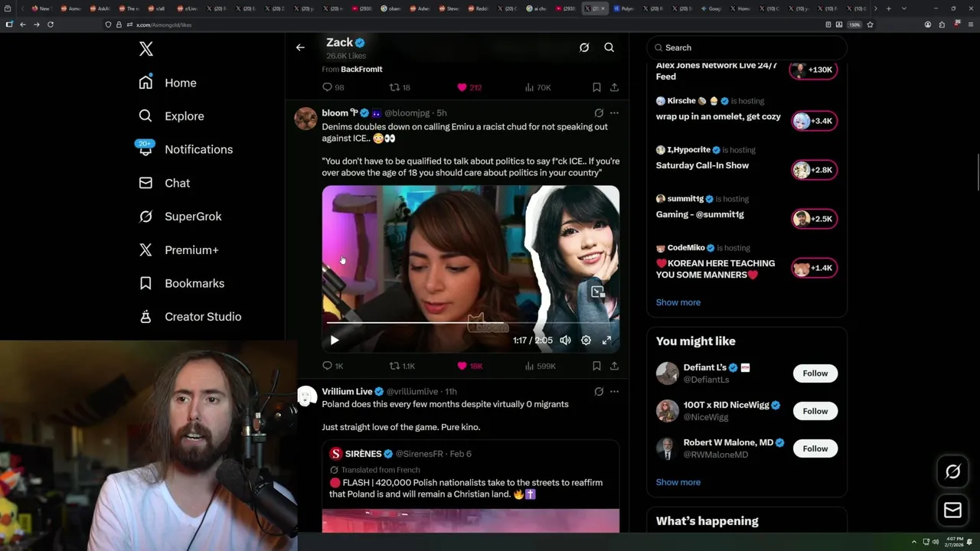
Task: Open Vrillium Live profile avatar
Action: pos(306,396)
